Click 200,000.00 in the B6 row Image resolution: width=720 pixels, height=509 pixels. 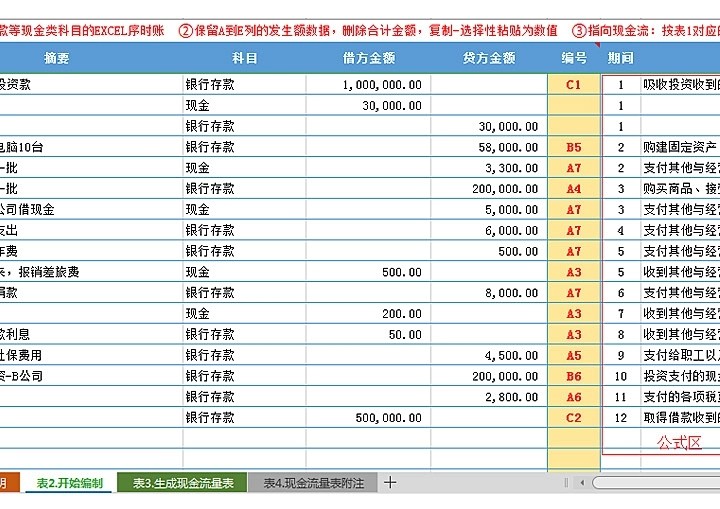coord(489,376)
